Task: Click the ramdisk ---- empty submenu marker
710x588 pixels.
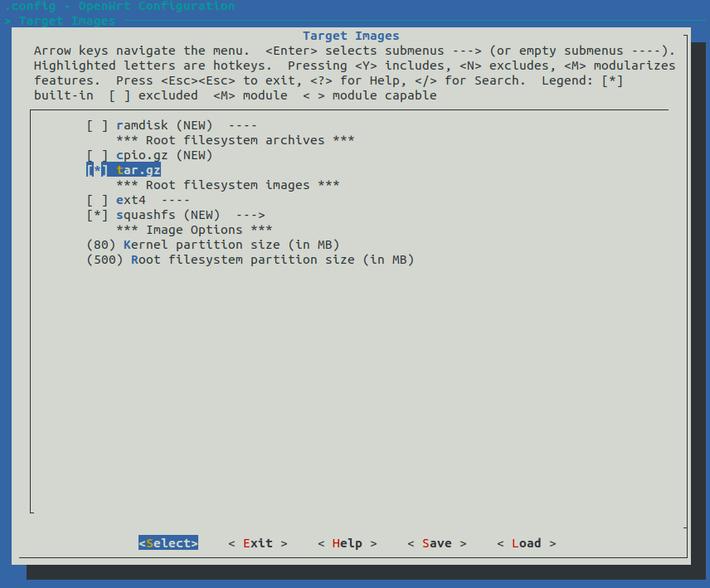Action: point(243,125)
